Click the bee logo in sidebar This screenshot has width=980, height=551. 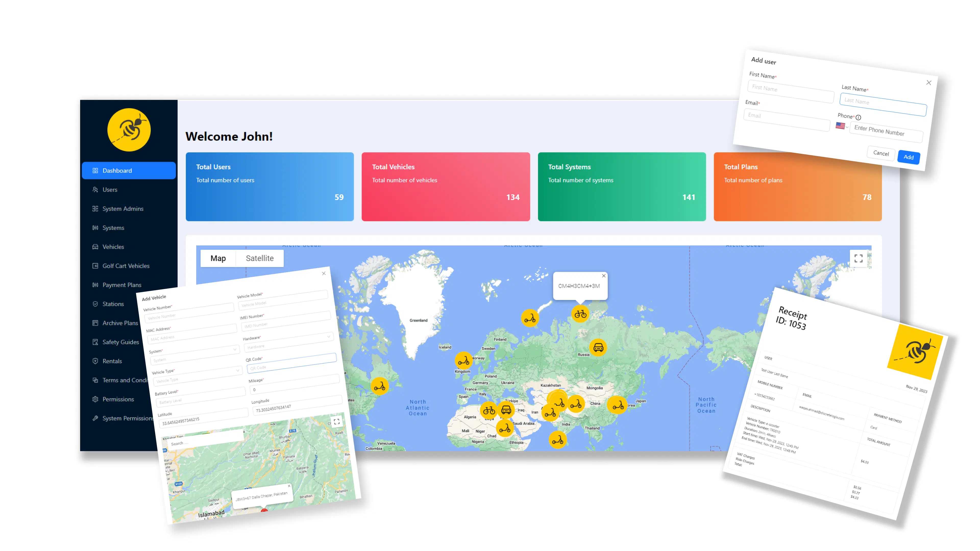[x=129, y=130]
